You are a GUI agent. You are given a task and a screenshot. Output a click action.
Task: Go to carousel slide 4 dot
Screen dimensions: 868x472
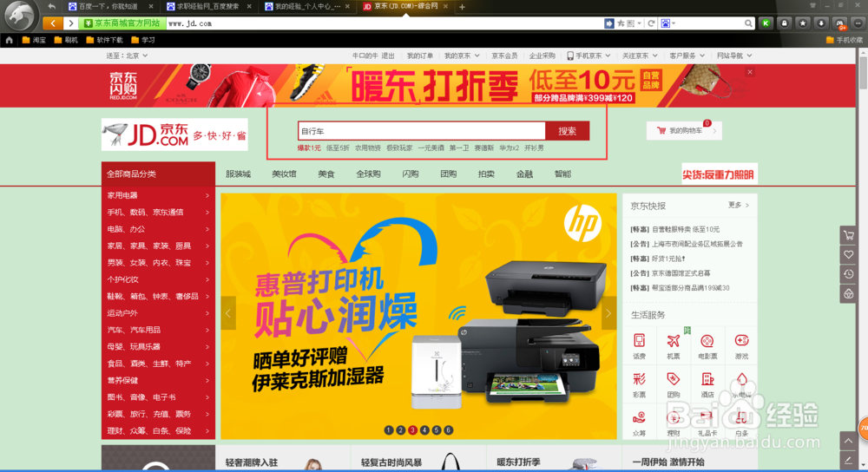[x=424, y=430]
